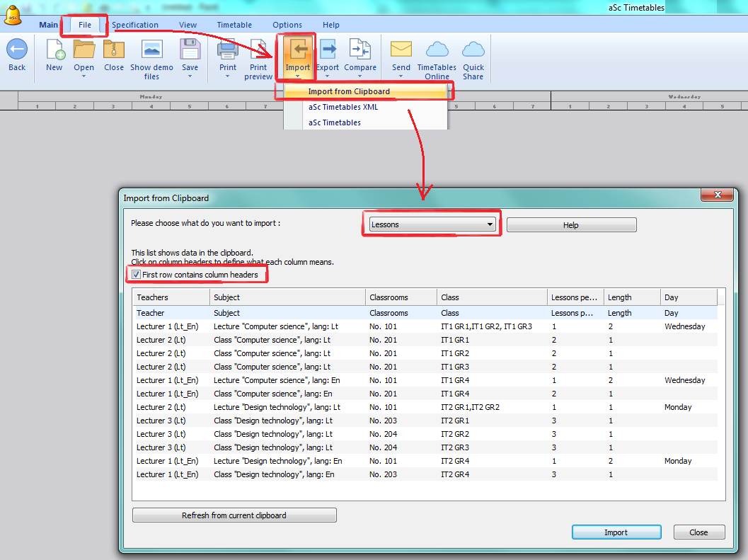The image size is (748, 560).
Task: Switch to the File tab
Action: point(85,25)
